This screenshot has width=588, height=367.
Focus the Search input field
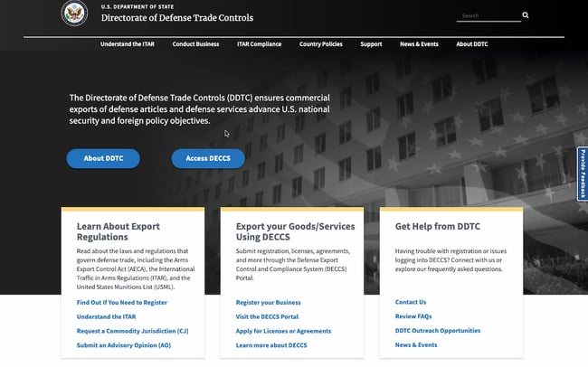(488, 15)
